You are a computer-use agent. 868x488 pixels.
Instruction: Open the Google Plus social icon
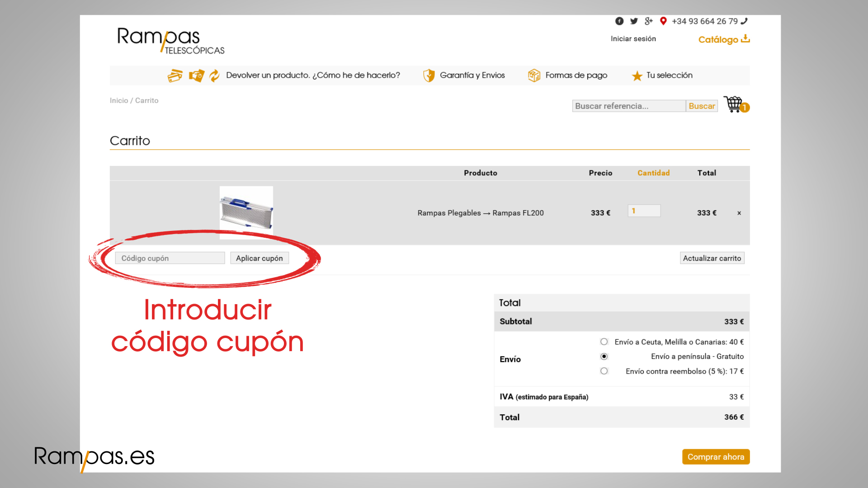coord(649,21)
